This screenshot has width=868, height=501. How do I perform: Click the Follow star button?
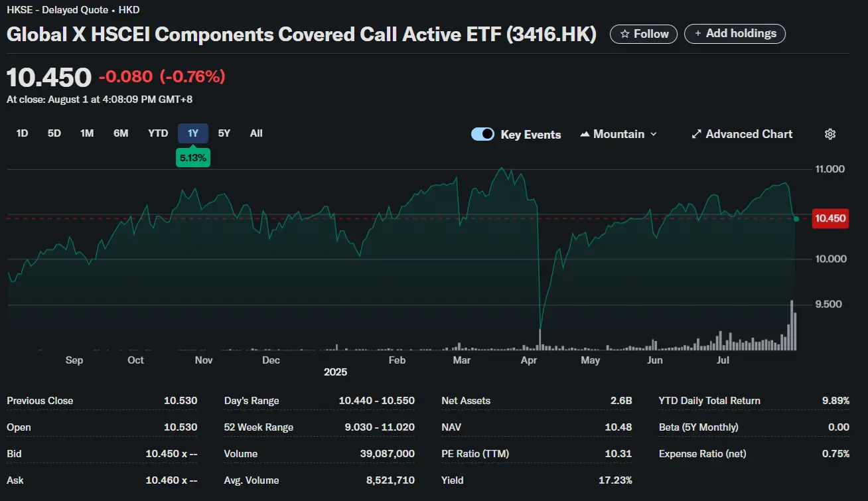(x=644, y=34)
